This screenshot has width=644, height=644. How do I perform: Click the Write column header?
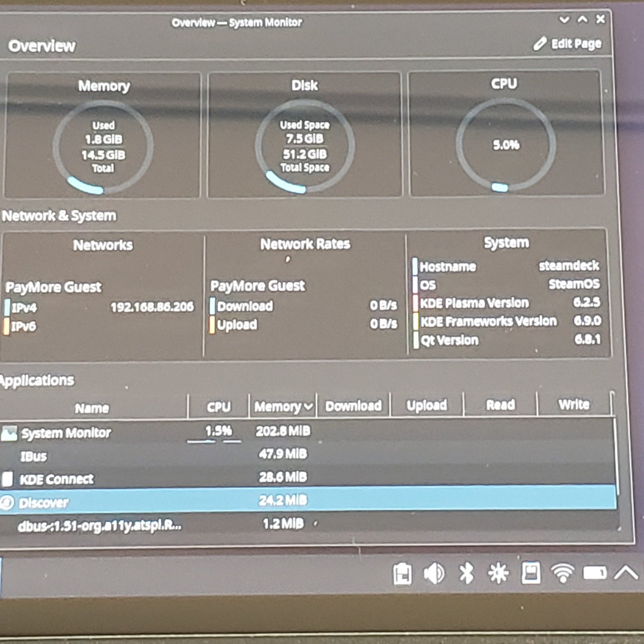pos(574,405)
